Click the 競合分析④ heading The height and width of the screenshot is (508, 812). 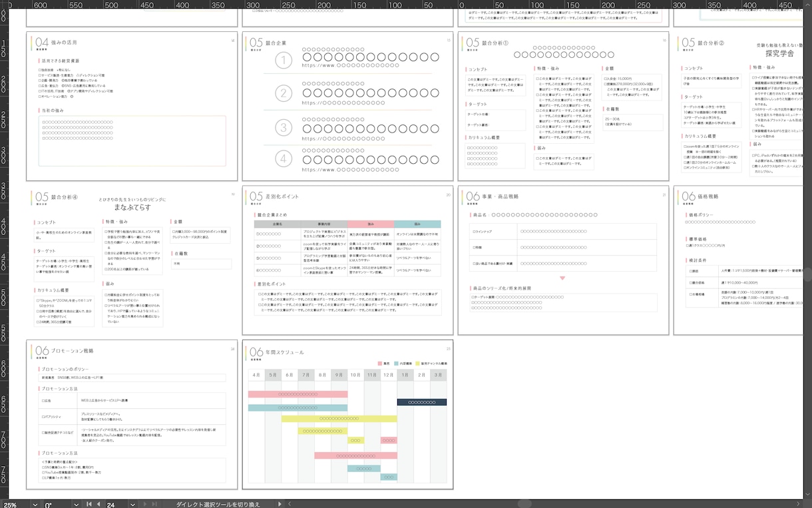[x=65, y=197]
